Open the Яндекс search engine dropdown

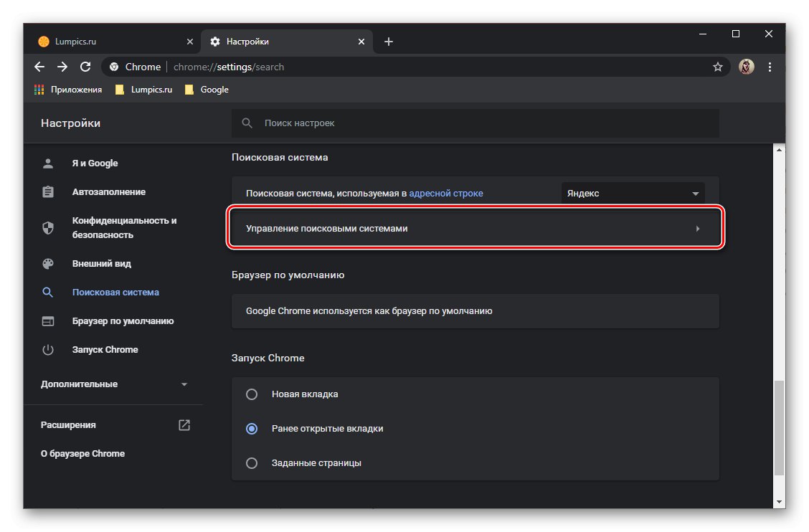(x=633, y=194)
